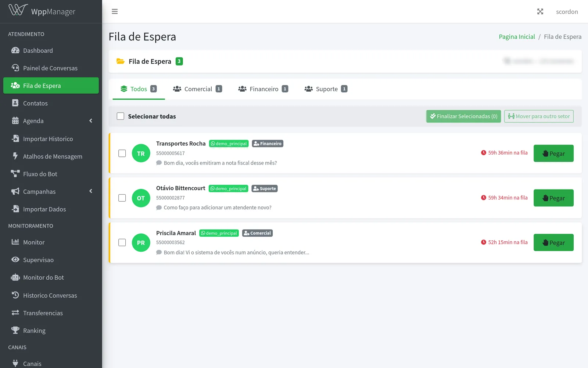Screen dimensions: 588x368
Task: Click the Fluxo do Bot diagram icon
Action: [15, 174]
